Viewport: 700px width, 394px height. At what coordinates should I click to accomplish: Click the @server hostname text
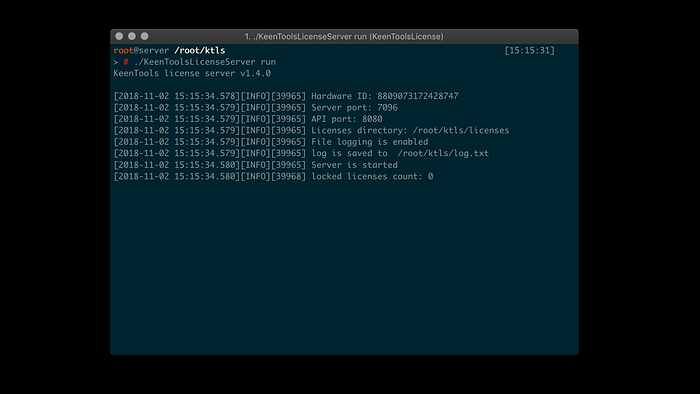(x=151, y=50)
